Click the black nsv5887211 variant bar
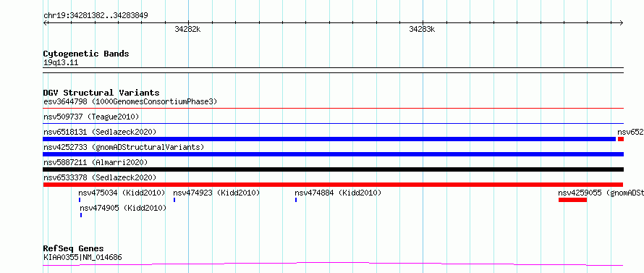Viewport: 644px width, 273px height. point(333,169)
